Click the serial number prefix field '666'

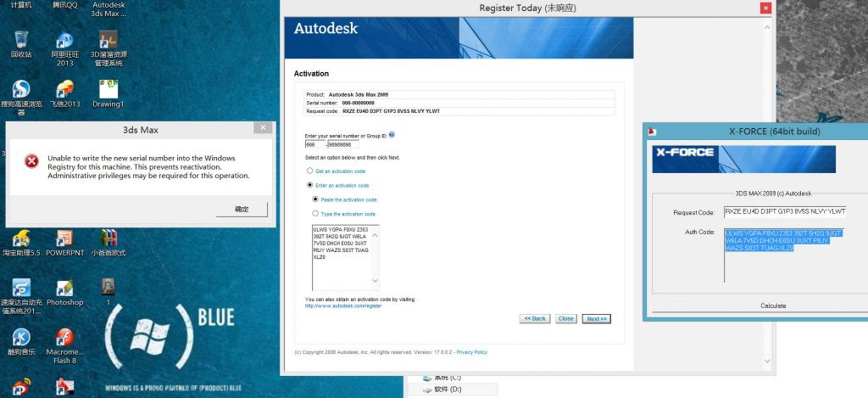(x=314, y=144)
